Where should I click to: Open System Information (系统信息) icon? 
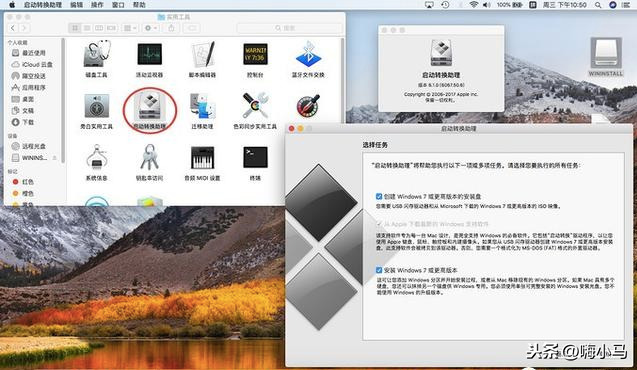tap(96, 157)
